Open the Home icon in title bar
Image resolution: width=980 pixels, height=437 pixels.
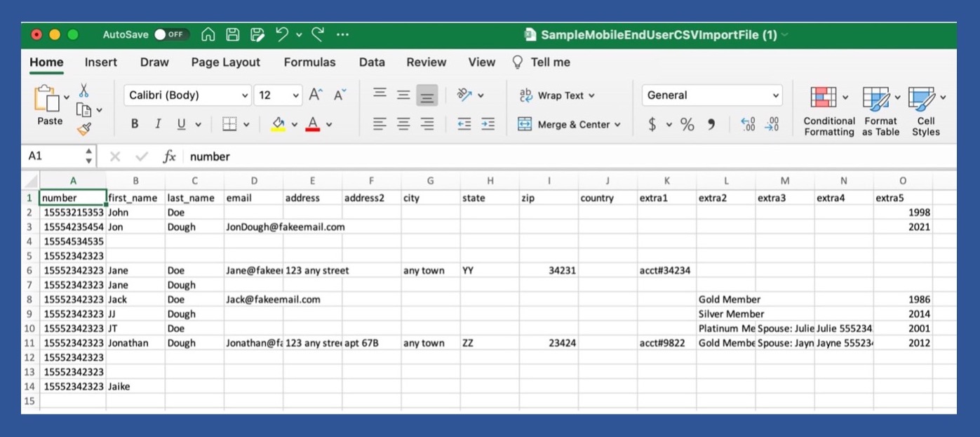(x=208, y=34)
